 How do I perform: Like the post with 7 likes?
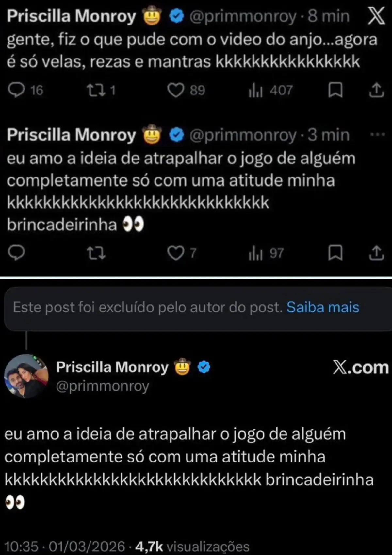(176, 253)
